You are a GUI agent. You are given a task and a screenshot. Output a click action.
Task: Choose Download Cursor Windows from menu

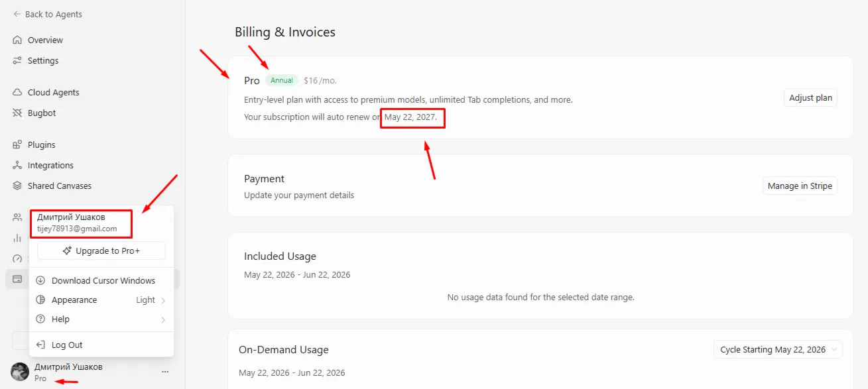101,280
